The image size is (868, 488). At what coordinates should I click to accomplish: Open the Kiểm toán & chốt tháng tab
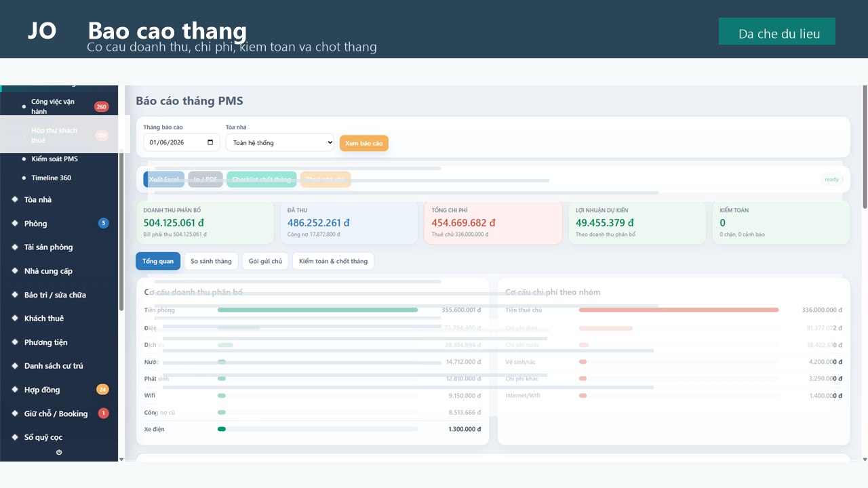pyautogui.click(x=333, y=261)
